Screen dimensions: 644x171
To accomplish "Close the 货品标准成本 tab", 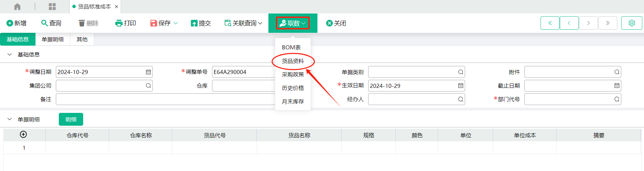I will 116,6.
